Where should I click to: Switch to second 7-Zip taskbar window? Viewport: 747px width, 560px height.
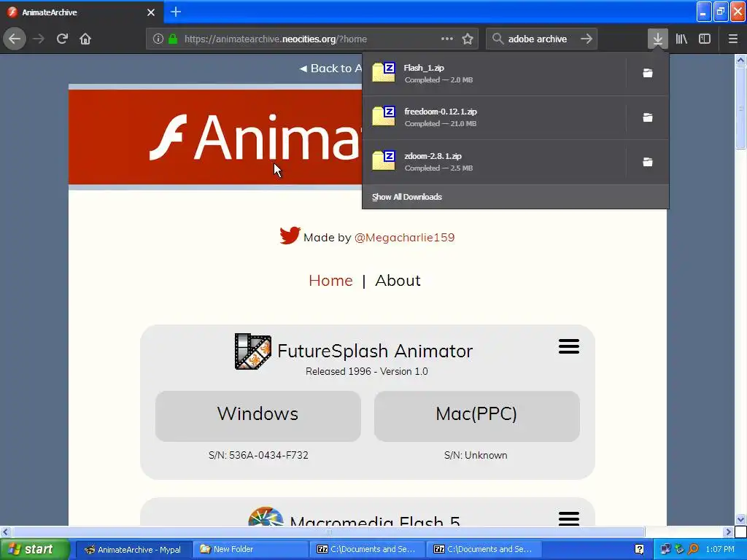point(483,550)
